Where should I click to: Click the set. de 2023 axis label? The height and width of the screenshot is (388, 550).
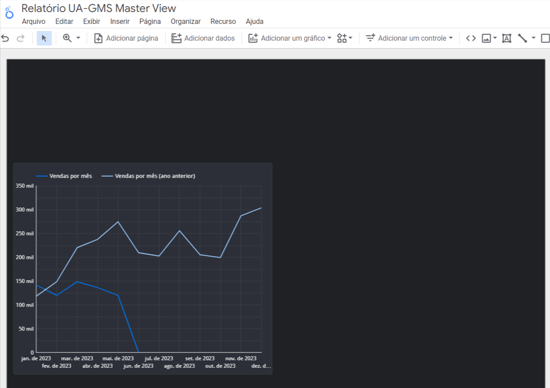200,358
